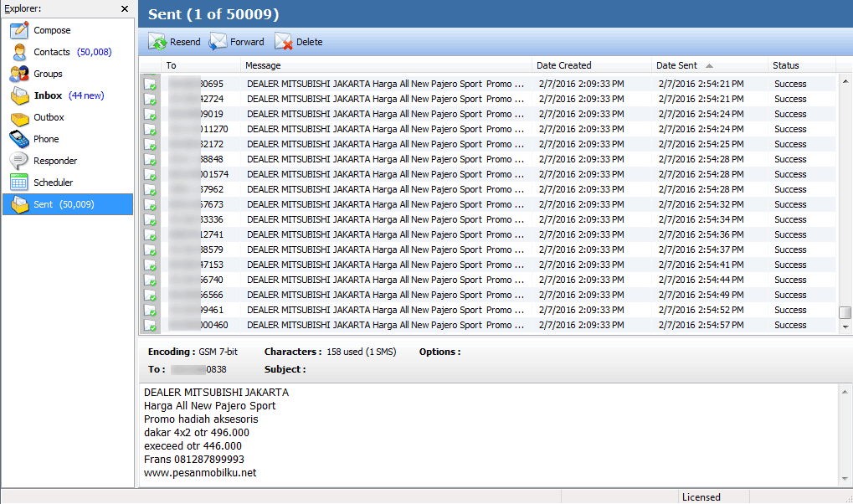
Task: Open the Compose icon in Explorer
Action: [x=19, y=30]
